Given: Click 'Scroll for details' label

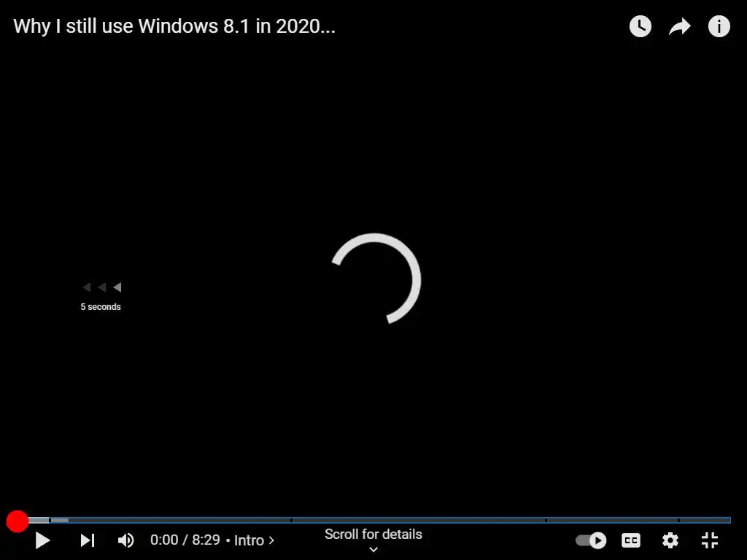Looking at the screenshot, I should click(x=373, y=534).
